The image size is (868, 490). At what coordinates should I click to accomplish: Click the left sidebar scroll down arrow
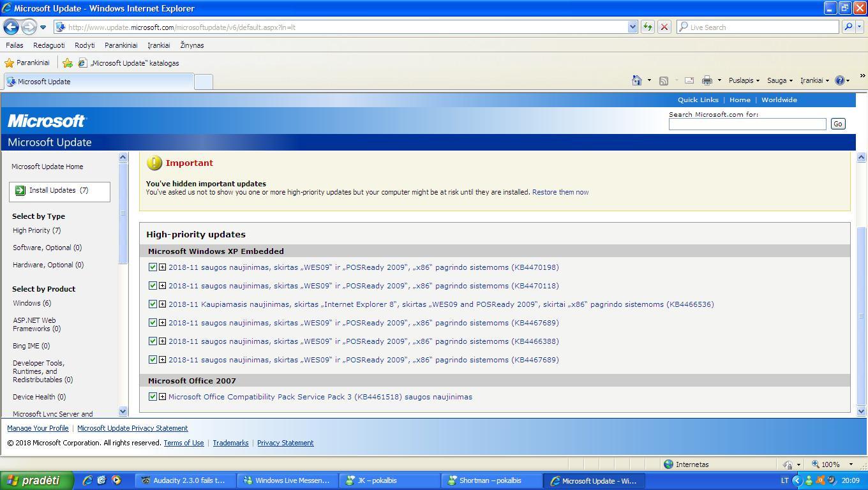(123, 412)
